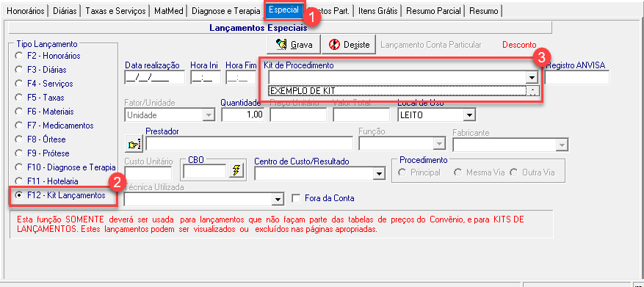
Task: Select F7 - Medicamentos radio option
Action: [18, 126]
